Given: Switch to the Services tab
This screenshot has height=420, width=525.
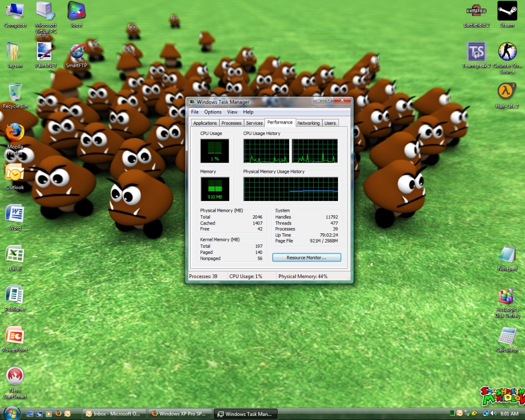Looking at the screenshot, I should coord(254,123).
